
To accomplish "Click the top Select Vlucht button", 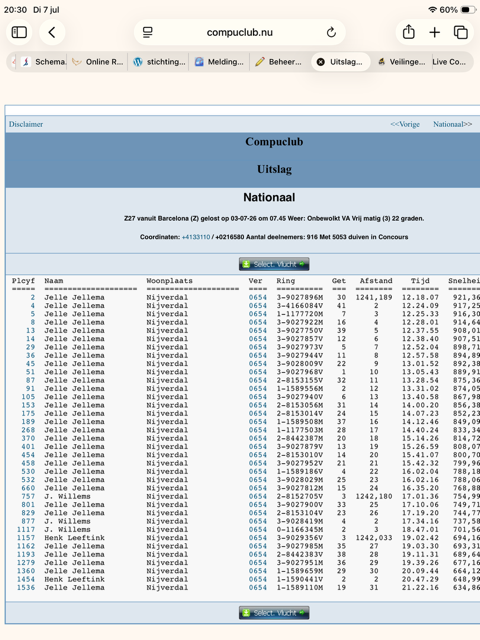I will point(274,264).
